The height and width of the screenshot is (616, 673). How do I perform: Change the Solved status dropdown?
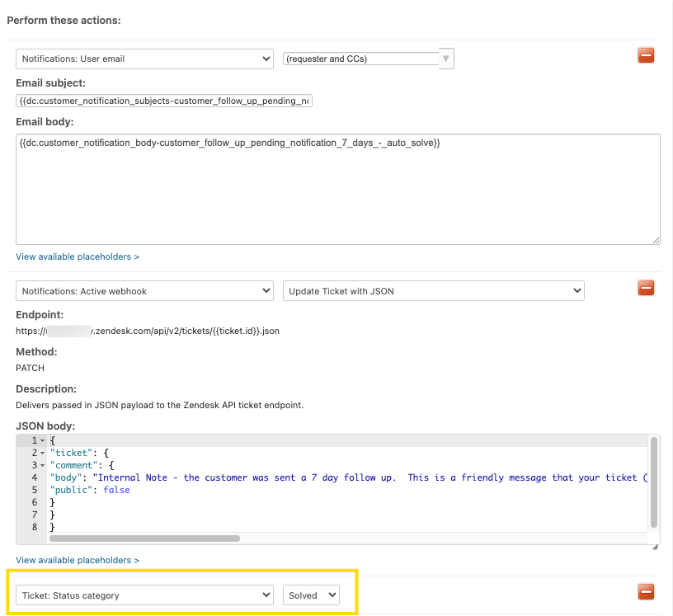point(311,595)
